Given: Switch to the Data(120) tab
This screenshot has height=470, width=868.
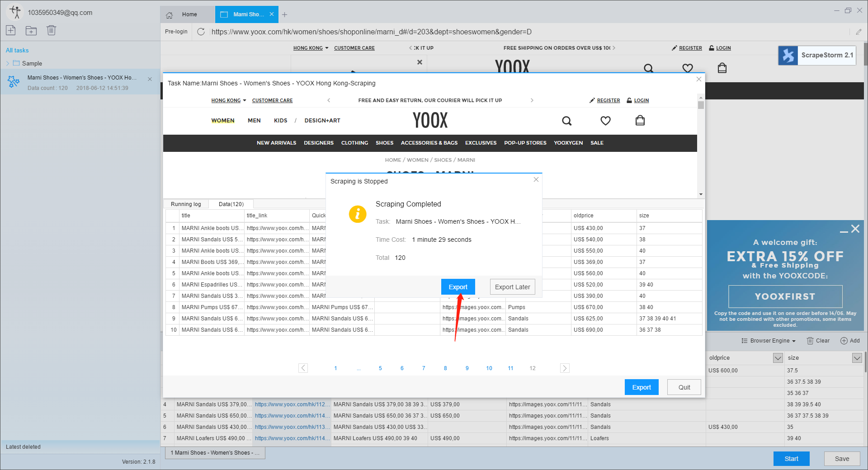Looking at the screenshot, I should 231,204.
